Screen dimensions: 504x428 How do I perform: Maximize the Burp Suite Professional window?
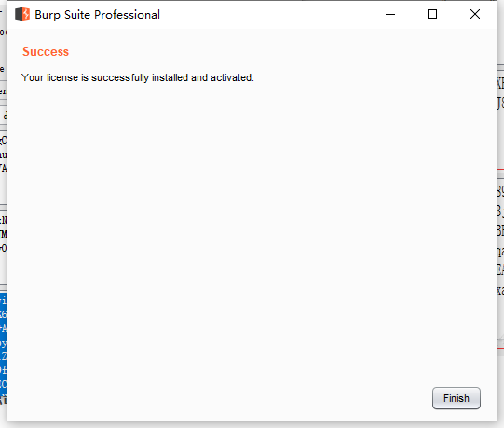click(432, 14)
